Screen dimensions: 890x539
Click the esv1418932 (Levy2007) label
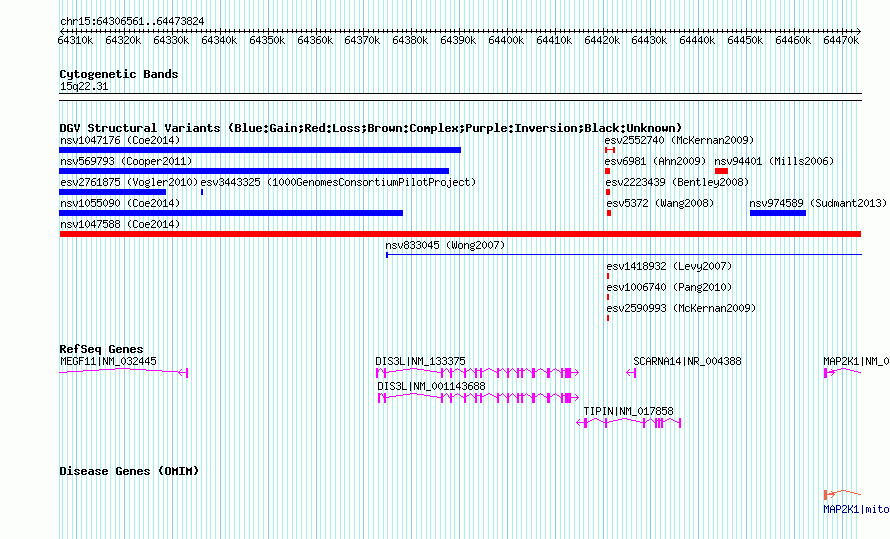point(669,266)
